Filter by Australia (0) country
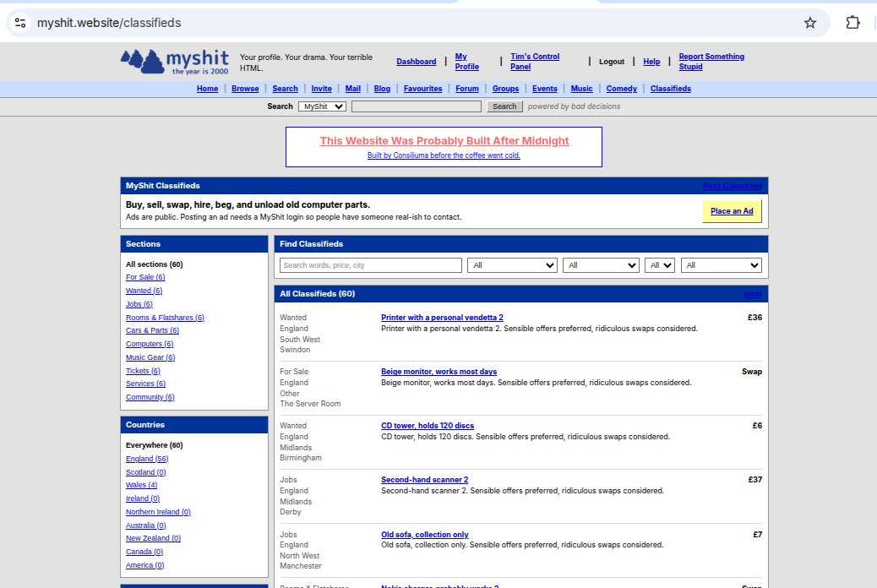This screenshot has width=877, height=588. [146, 525]
